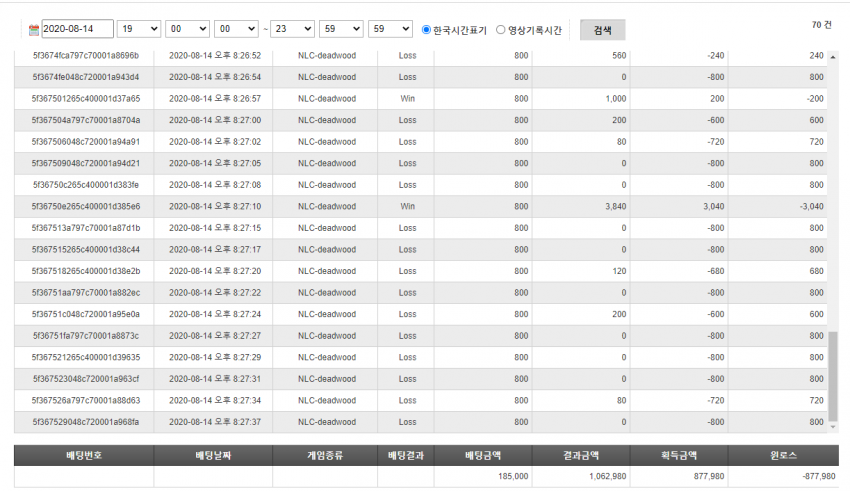This screenshot has height=491, width=850.
Task: Click bet ID 5f367518265c400001d38e2b
Action: coord(86,271)
